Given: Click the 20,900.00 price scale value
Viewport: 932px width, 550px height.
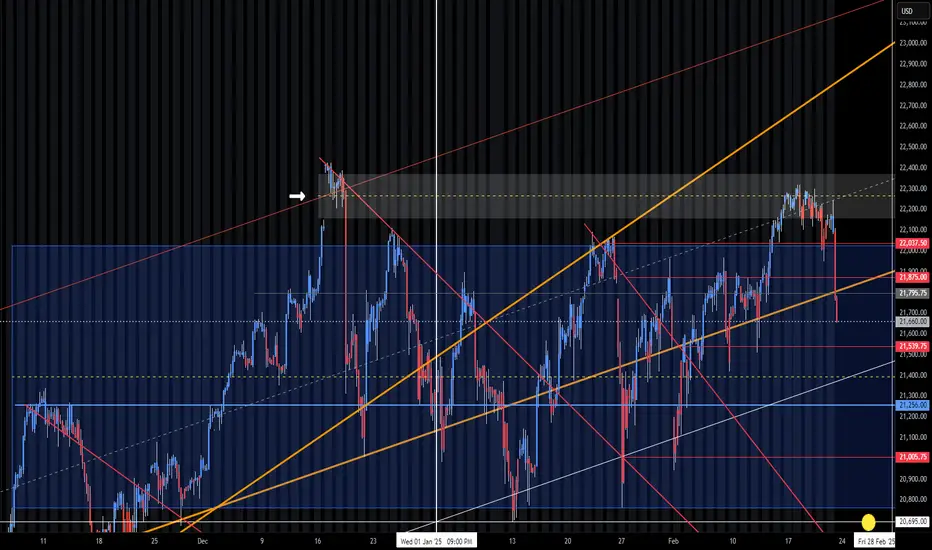Looking at the screenshot, I should coord(913,479).
